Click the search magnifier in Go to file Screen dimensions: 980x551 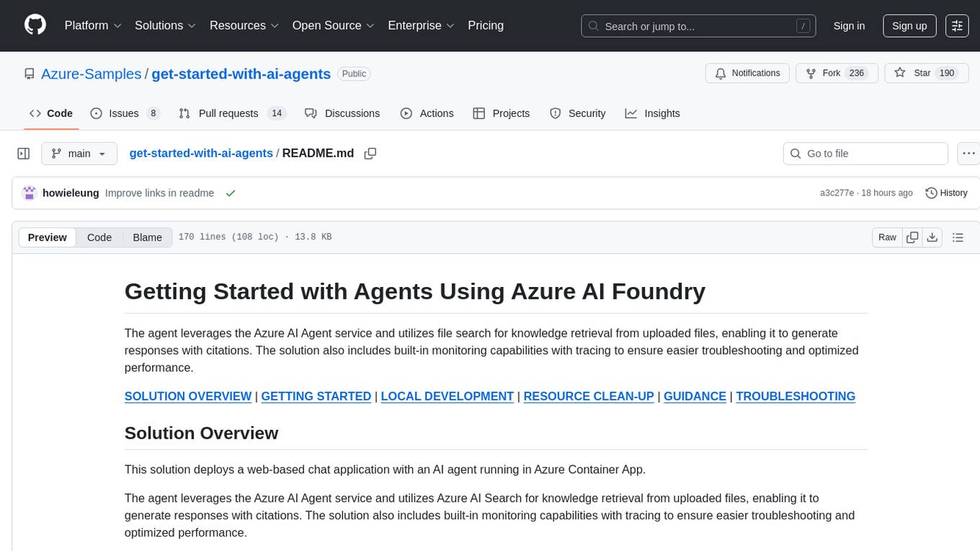[x=796, y=154]
